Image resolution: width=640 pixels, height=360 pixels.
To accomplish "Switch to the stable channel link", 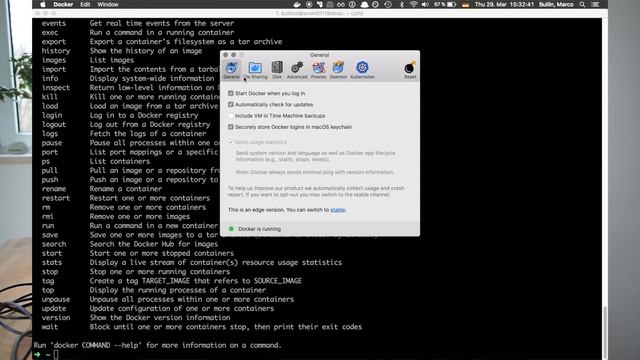I will tap(338, 210).
